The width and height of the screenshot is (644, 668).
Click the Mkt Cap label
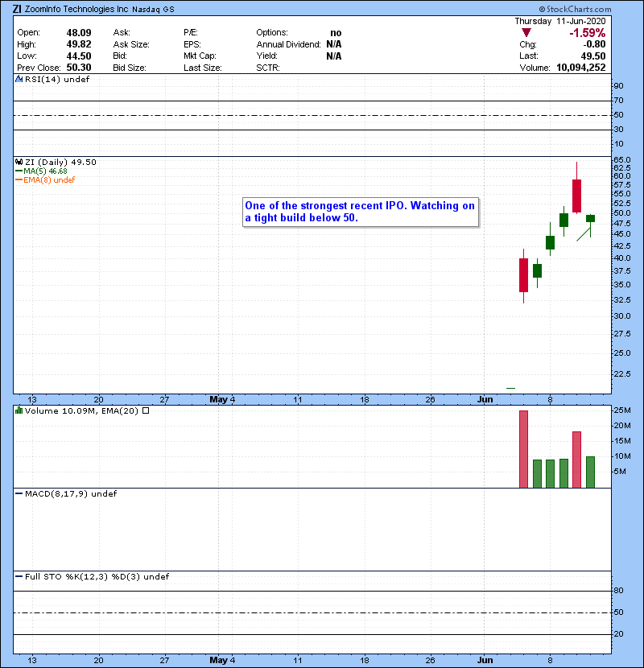point(200,56)
